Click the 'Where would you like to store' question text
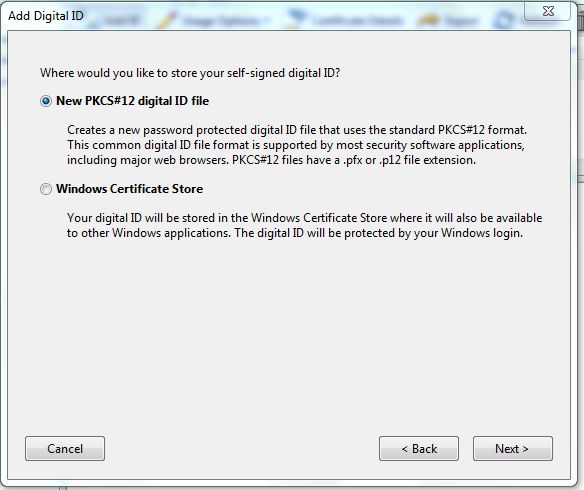The width and height of the screenshot is (584, 490). pyautogui.click(x=190, y=73)
